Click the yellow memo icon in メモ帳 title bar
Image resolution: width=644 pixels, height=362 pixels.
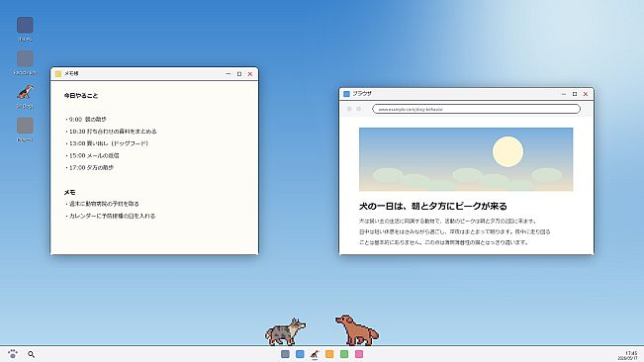[x=58, y=74]
